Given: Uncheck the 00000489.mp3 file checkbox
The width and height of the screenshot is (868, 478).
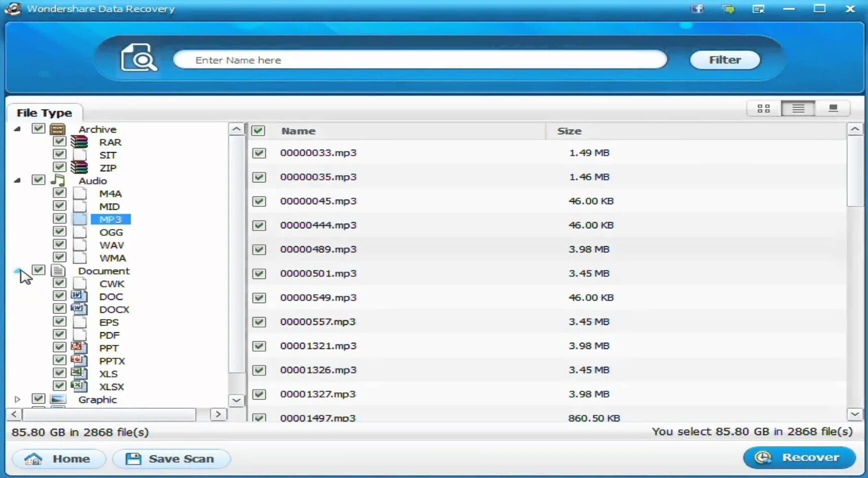Looking at the screenshot, I should (259, 249).
